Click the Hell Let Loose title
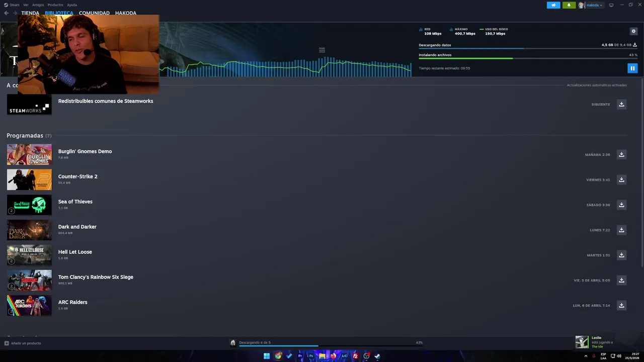 pyautogui.click(x=75, y=252)
